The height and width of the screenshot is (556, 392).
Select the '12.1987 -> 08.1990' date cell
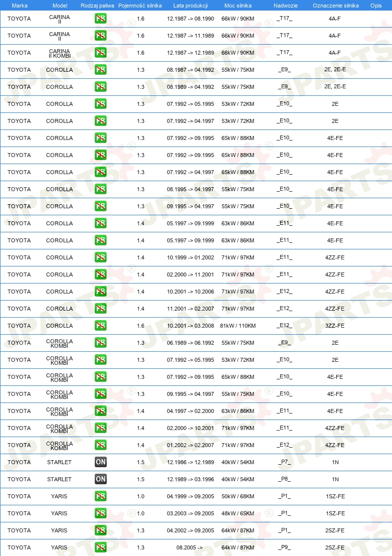pyautogui.click(x=190, y=19)
